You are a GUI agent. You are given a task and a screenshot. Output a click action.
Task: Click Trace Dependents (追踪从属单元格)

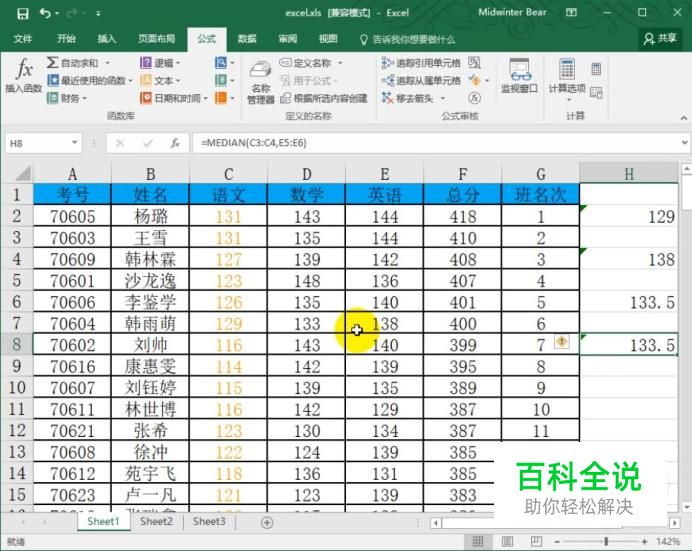coord(421,80)
